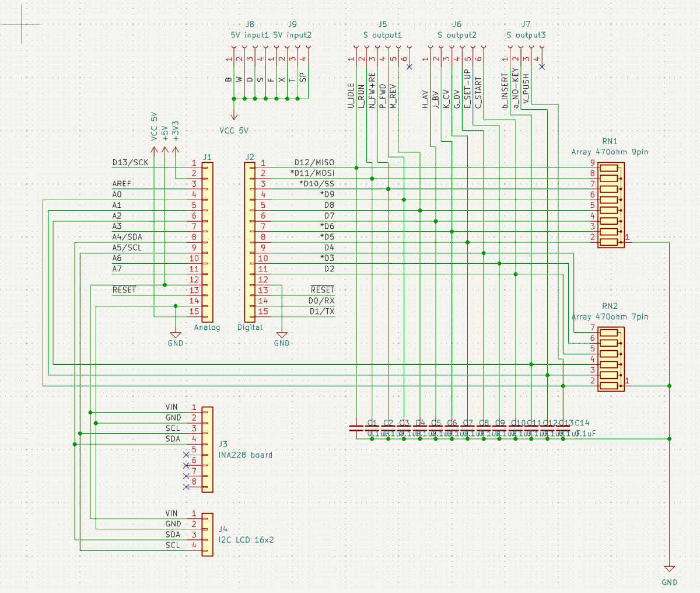Select the GND power symbol below J1 Analog
This screenshot has width=700, height=593.
[x=176, y=335]
